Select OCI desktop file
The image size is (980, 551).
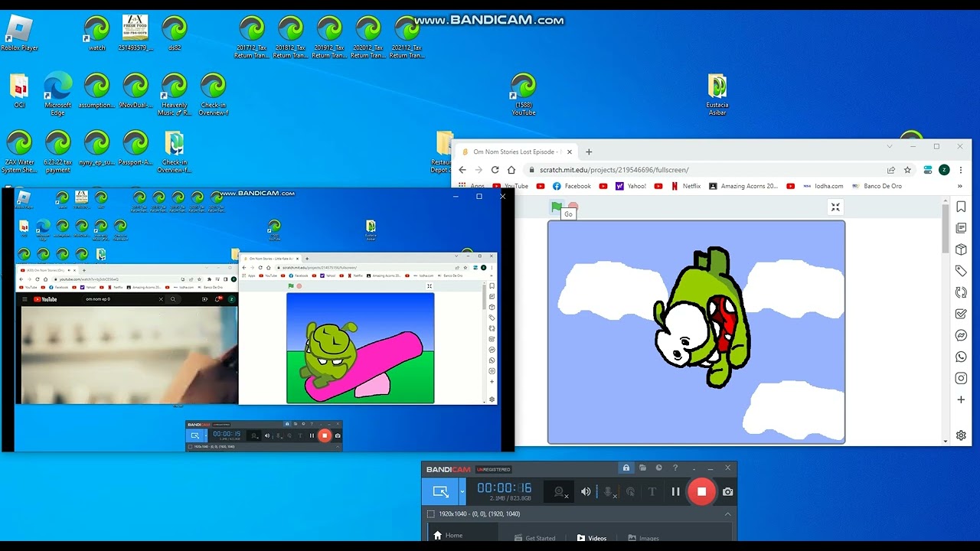(19, 90)
